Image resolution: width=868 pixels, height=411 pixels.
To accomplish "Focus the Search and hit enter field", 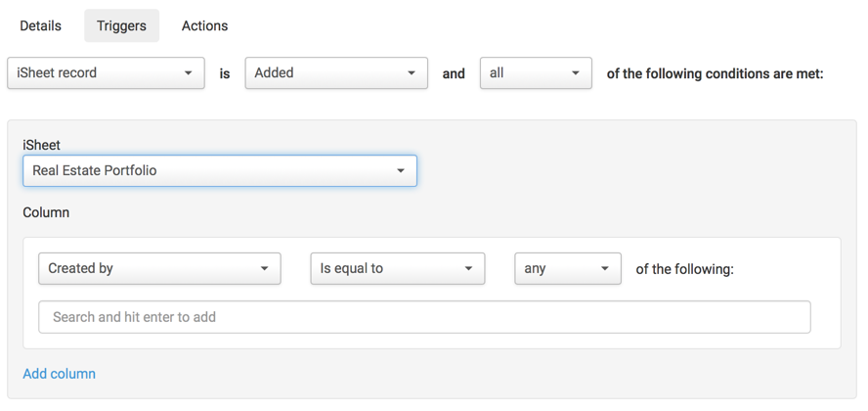I will (x=424, y=317).
